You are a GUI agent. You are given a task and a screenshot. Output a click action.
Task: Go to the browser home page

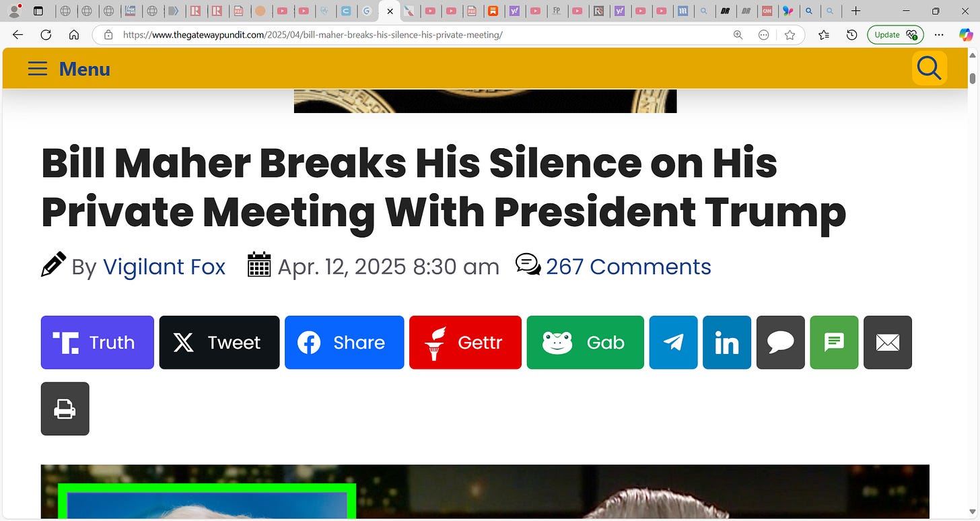(74, 35)
